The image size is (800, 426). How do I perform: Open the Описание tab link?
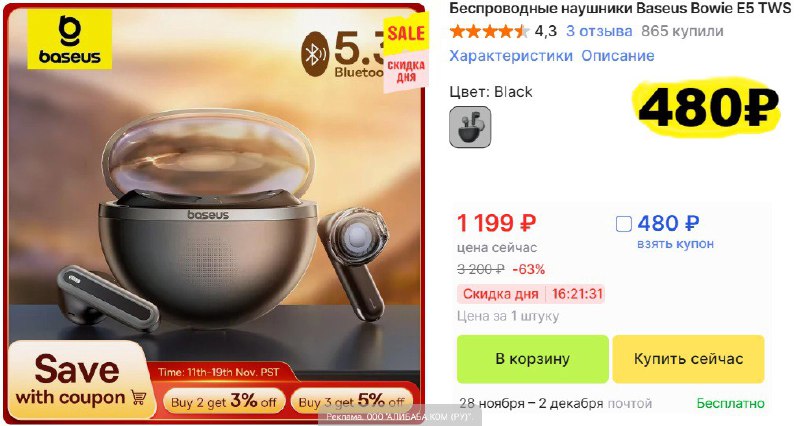click(618, 56)
